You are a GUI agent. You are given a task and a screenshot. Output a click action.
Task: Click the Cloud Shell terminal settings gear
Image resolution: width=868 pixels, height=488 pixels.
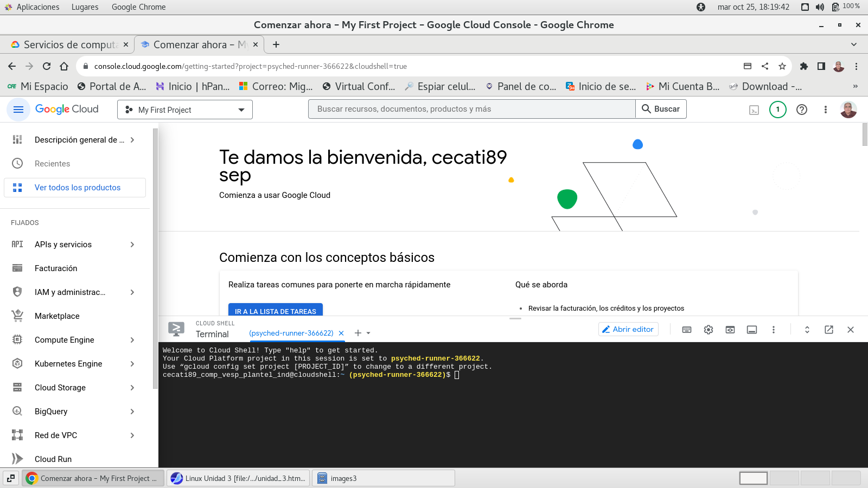tap(708, 330)
